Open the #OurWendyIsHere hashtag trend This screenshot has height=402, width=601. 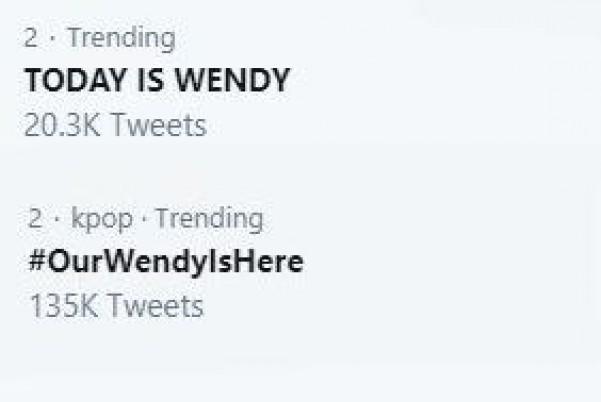pyautogui.click(x=164, y=262)
